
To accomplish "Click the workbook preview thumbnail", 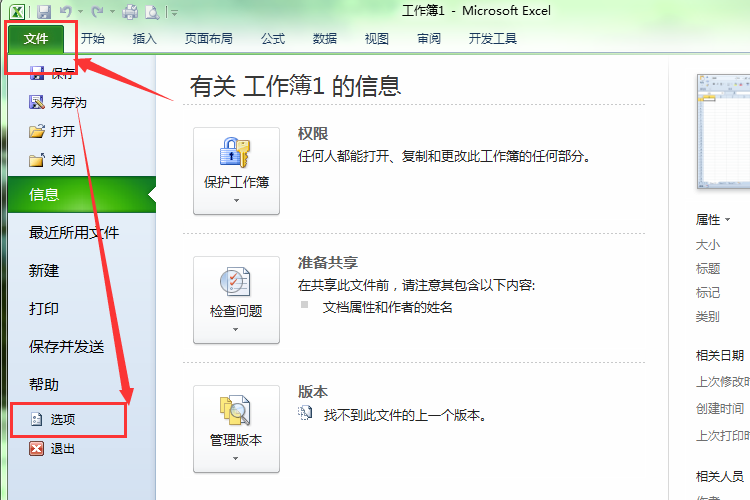I will (723, 132).
